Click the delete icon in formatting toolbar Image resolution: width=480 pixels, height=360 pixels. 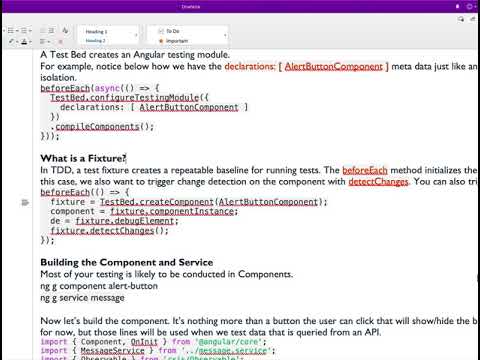point(60,42)
